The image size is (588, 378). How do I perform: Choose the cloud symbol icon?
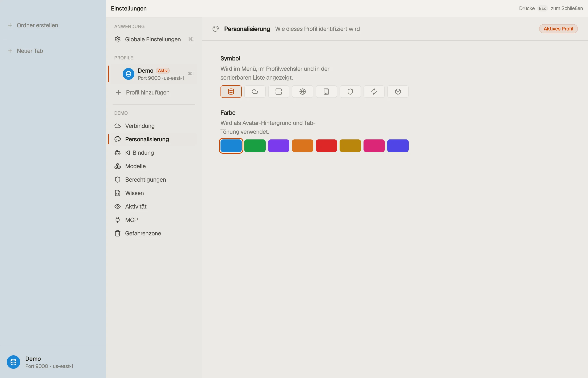coord(255,92)
